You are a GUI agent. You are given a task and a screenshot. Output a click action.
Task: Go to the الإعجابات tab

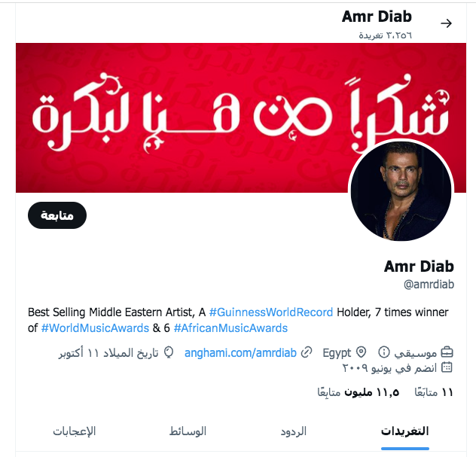(x=75, y=431)
